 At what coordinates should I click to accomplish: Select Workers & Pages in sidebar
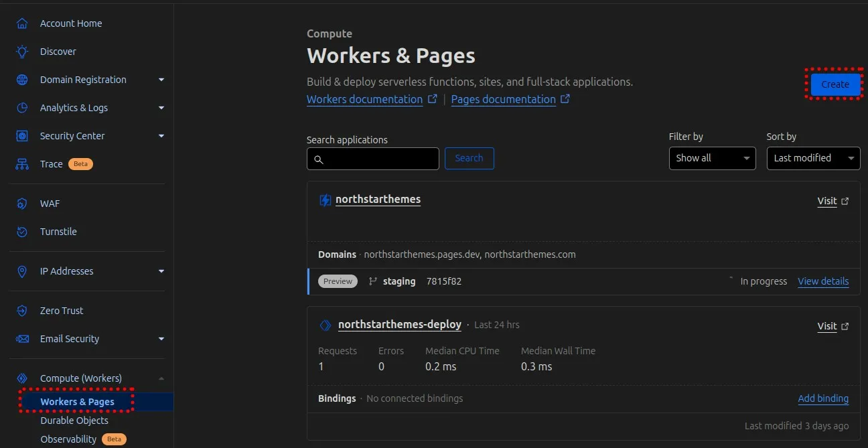click(77, 402)
